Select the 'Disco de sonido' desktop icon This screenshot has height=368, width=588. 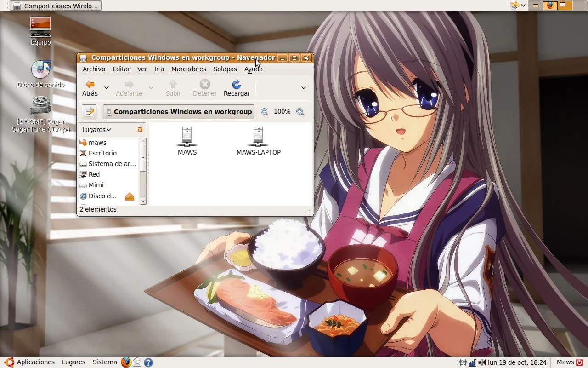click(x=41, y=74)
